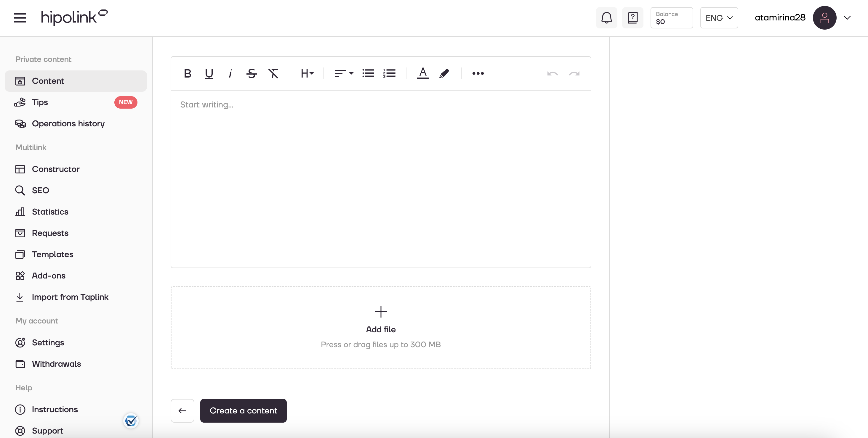The height and width of the screenshot is (438, 868).
Task: Toggle italic formatting
Action: click(x=230, y=73)
